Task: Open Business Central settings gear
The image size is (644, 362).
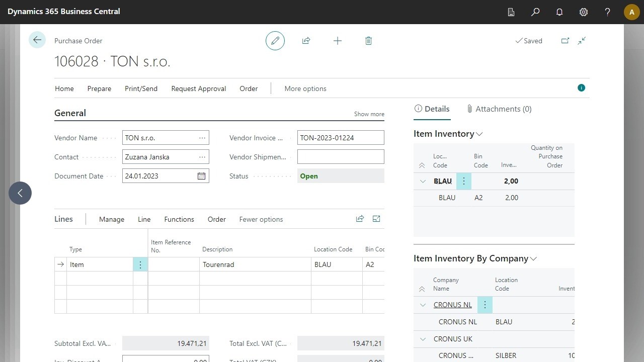Action: (583, 12)
